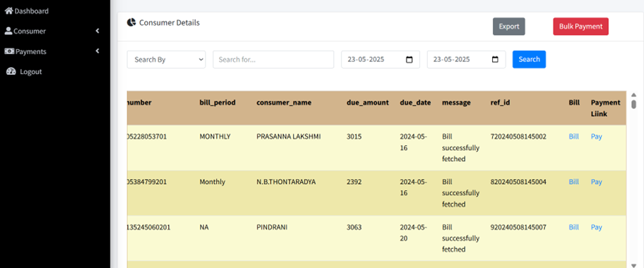This screenshot has height=268, width=644.
Task: Expand the Consumer sidebar menu chevron
Action: [97, 31]
